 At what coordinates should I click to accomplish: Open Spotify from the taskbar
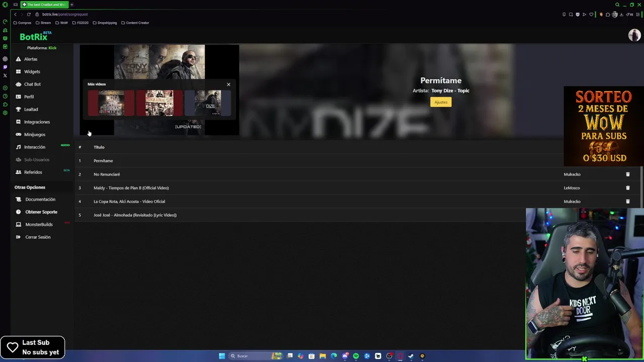coord(356,356)
